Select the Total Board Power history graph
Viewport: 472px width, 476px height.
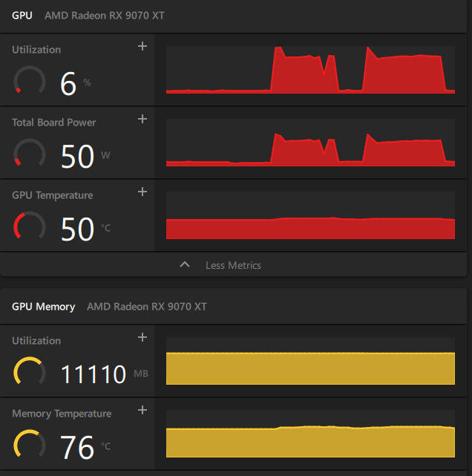[310, 142]
